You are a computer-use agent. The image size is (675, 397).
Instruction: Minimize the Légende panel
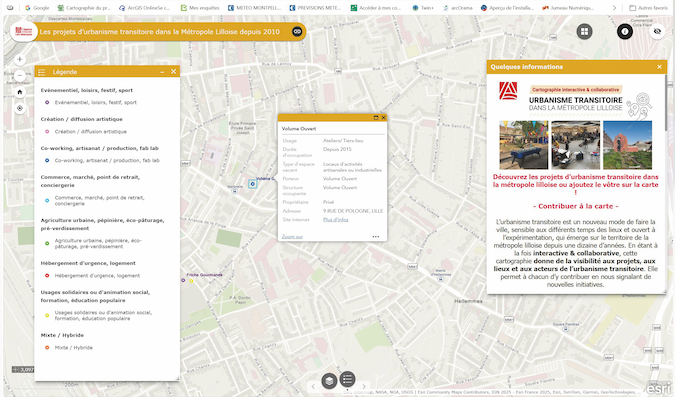click(x=162, y=72)
